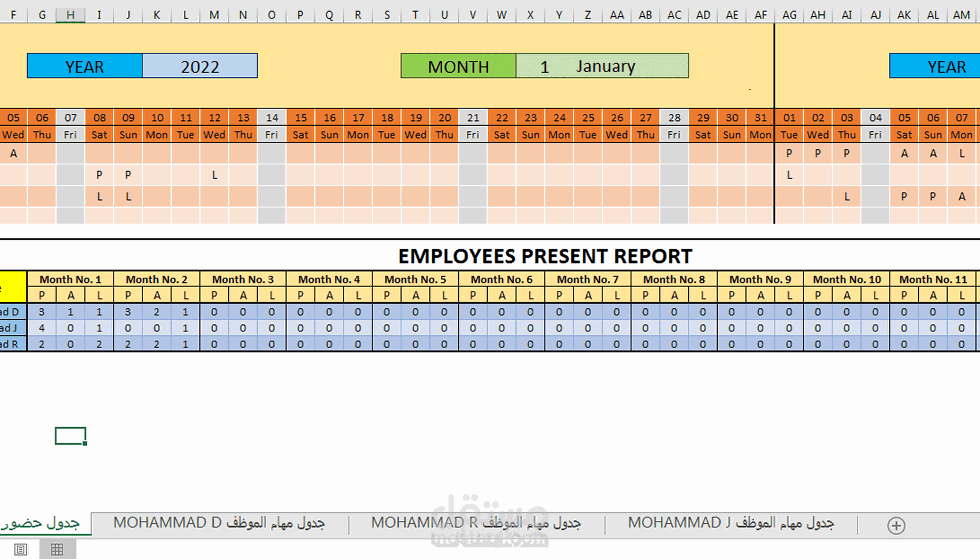This screenshot has height=559, width=980.
Task: Select column header AG
Action: 789,14
